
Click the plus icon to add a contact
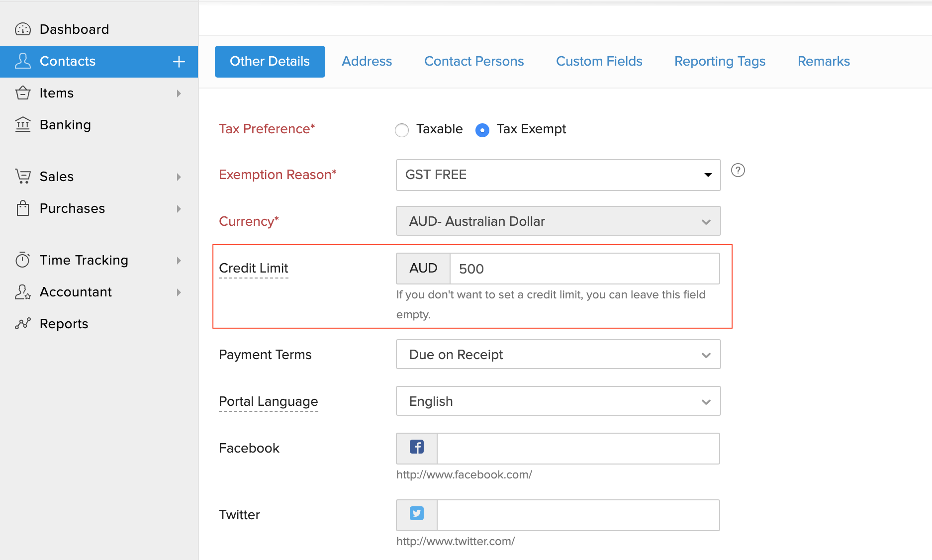tap(178, 61)
